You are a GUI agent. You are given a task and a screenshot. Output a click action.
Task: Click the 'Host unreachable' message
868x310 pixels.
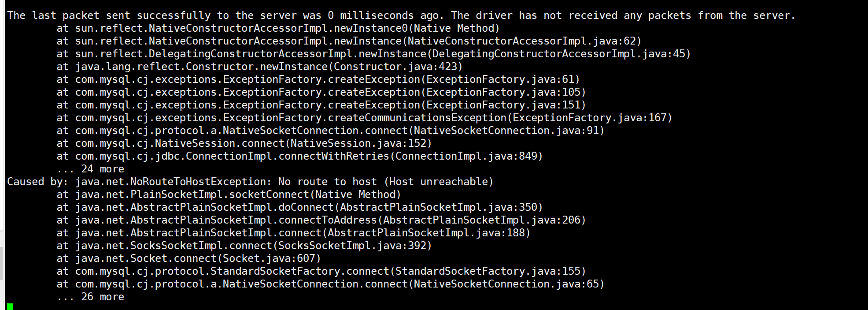pyautogui.click(x=439, y=182)
